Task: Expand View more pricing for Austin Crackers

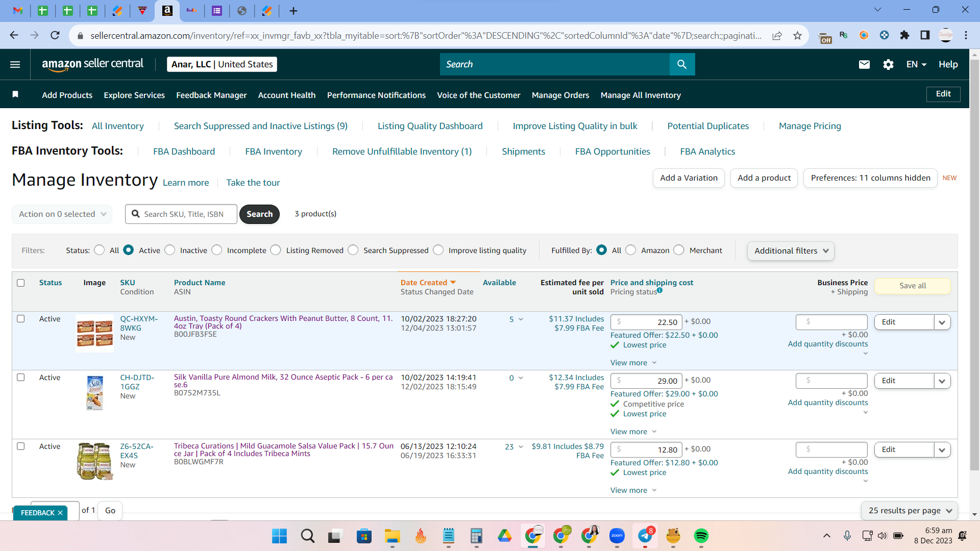Action: click(x=633, y=363)
